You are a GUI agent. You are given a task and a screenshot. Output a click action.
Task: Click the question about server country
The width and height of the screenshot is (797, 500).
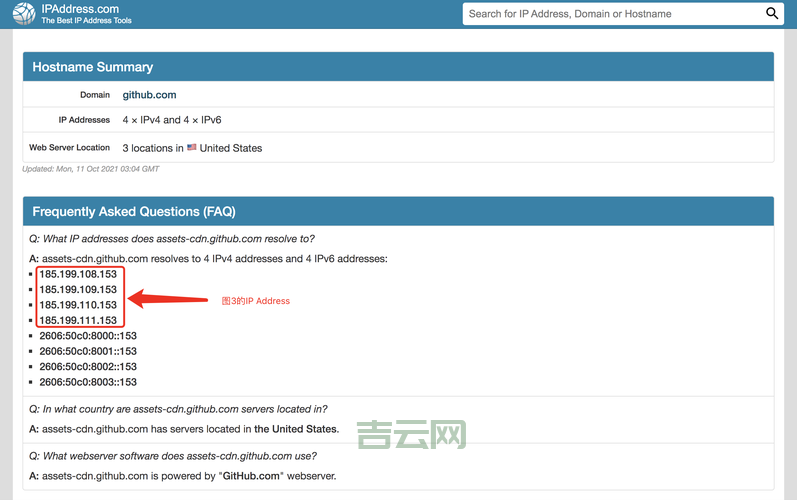[x=178, y=409]
